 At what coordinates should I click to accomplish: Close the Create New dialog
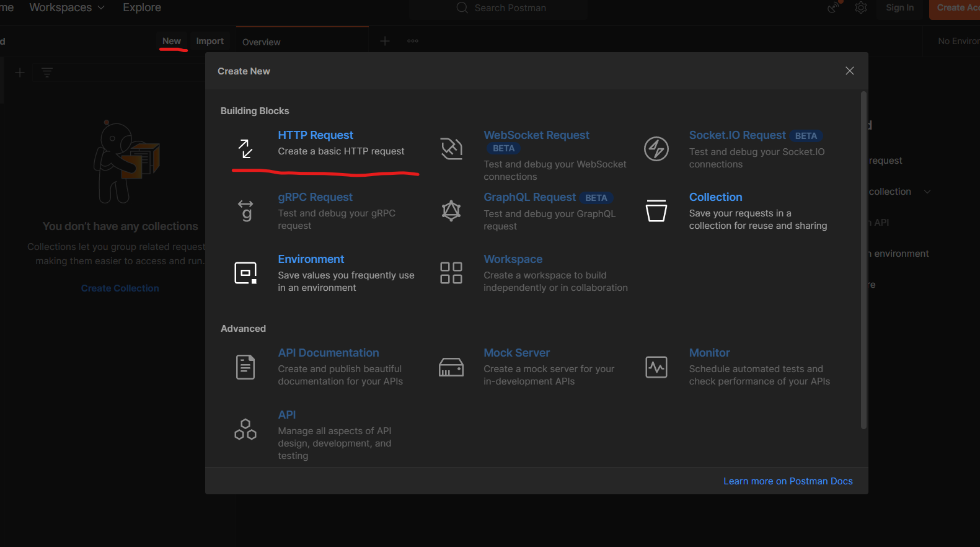850,71
